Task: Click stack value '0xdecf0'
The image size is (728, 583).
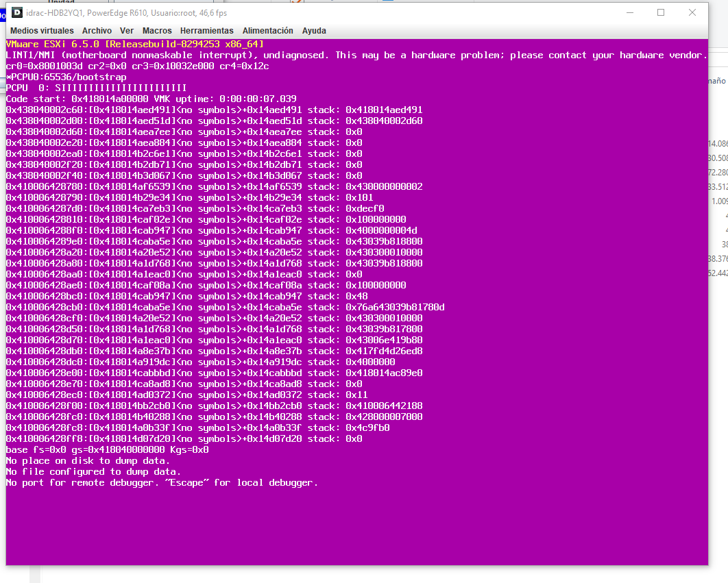Action: point(365,209)
